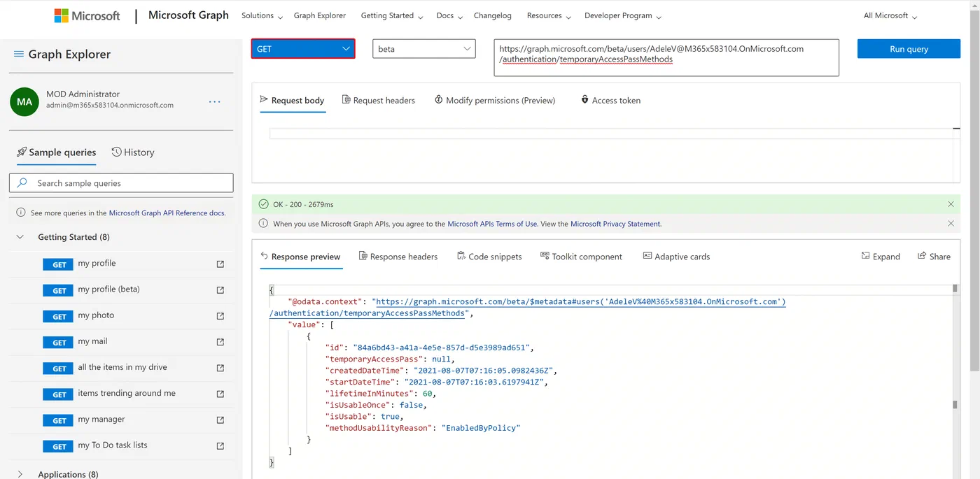980x479 pixels.
Task: Click "EnabledByPolicy" value in the response
Action: (481, 427)
